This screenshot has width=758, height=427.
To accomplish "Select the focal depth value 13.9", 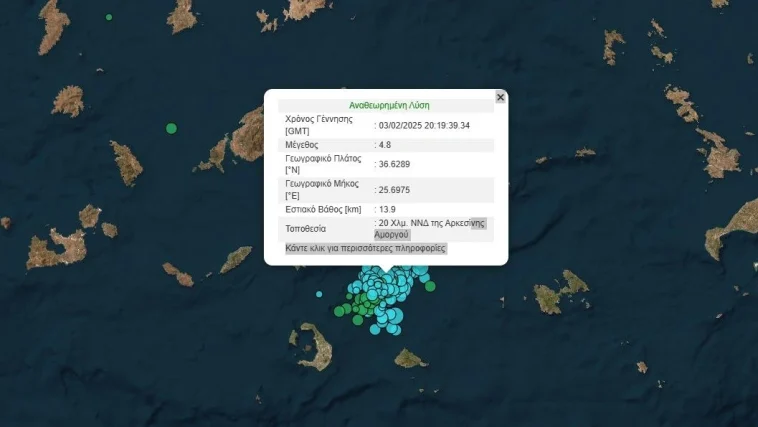I will tap(387, 209).
